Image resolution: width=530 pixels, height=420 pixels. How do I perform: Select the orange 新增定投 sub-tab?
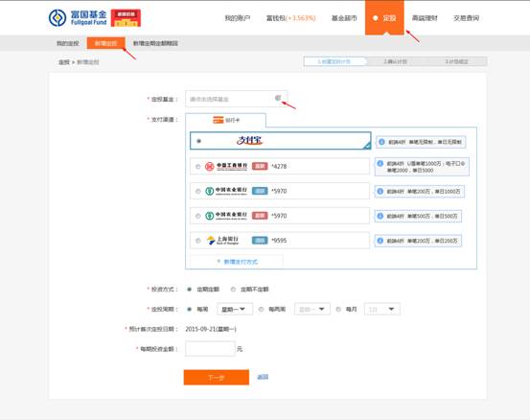[105, 43]
